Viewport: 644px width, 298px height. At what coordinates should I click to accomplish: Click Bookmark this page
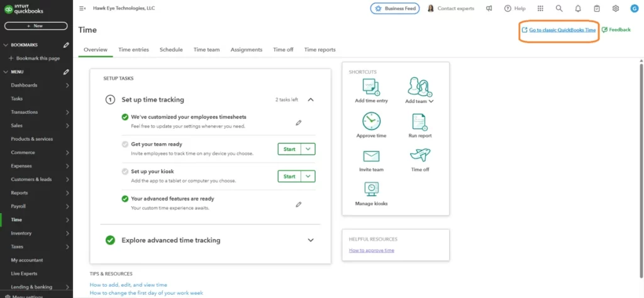[x=34, y=58]
